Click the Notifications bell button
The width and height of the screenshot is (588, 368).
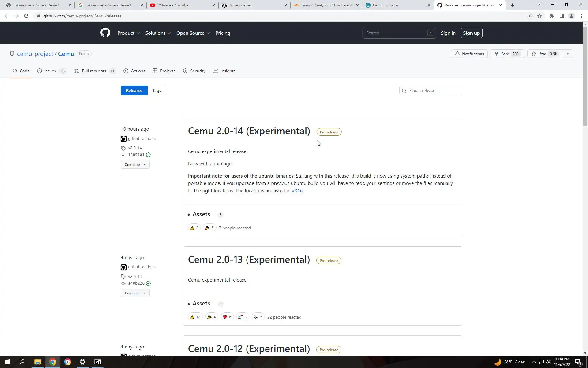pos(469,54)
